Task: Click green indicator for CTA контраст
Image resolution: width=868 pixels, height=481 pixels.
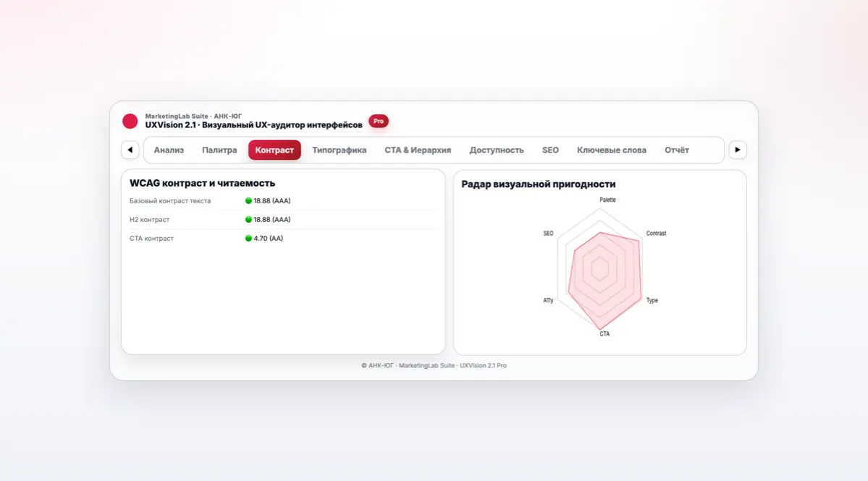Action: 248,238
